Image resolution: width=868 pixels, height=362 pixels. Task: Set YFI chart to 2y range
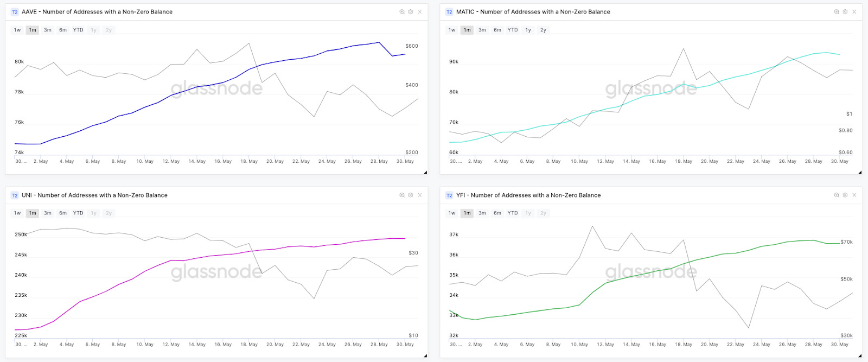click(543, 213)
